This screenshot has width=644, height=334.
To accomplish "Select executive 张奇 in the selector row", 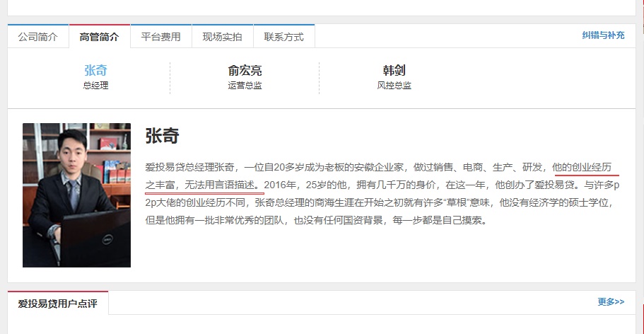I will (95, 71).
